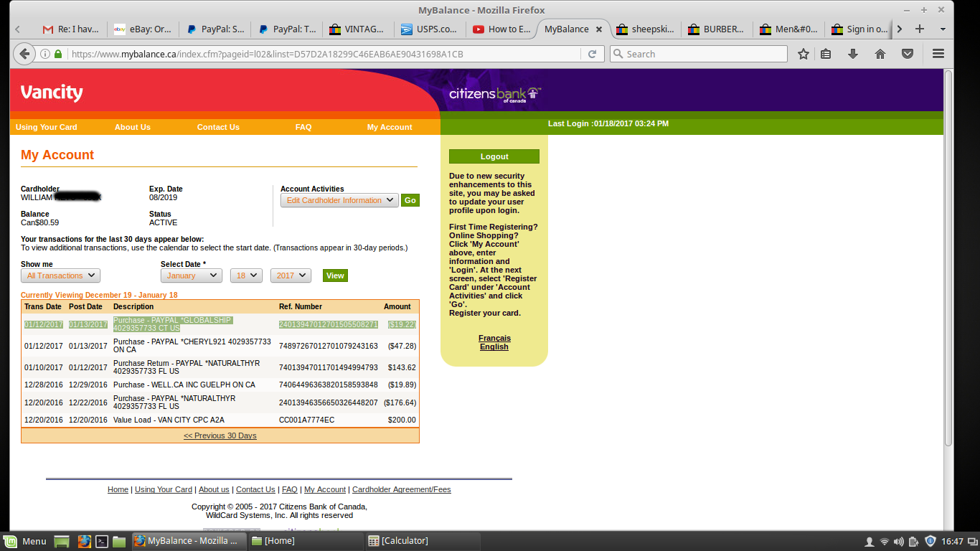Switch to the USPS.co... tab
980x551 pixels.
pos(429,29)
